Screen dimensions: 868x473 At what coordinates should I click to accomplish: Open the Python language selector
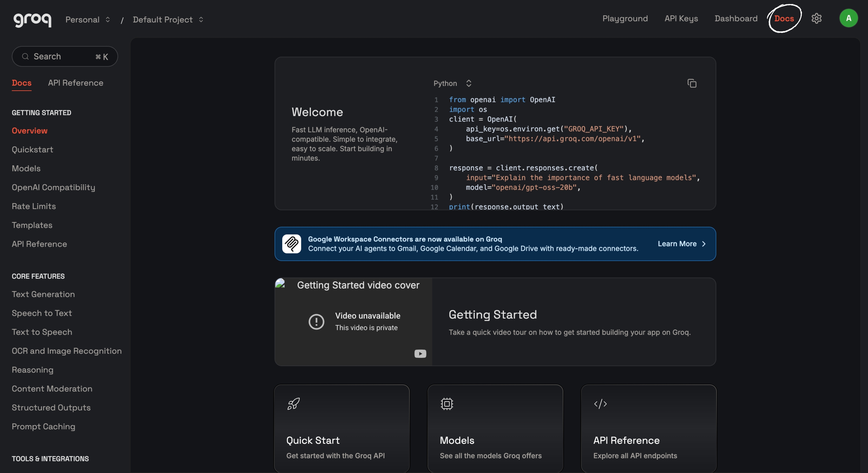tap(452, 83)
